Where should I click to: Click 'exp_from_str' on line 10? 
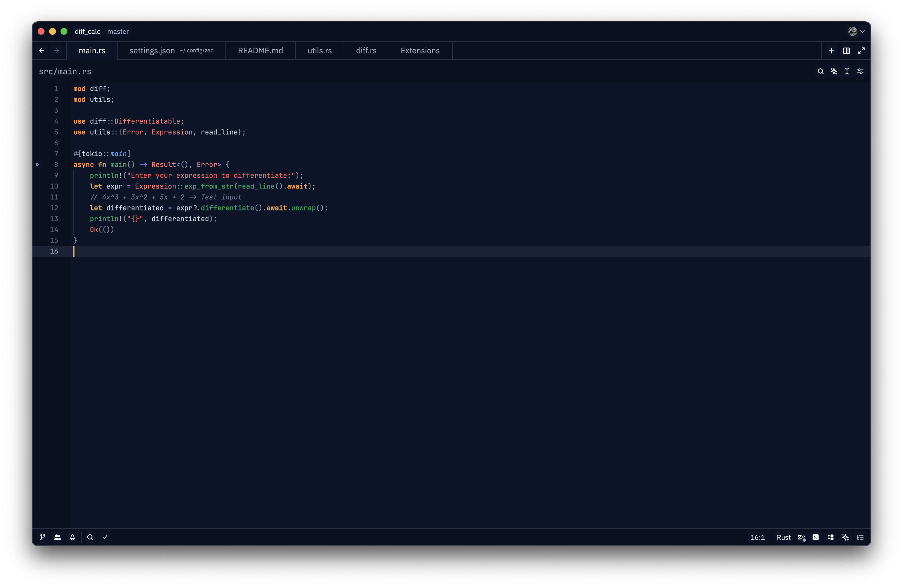[x=209, y=186]
